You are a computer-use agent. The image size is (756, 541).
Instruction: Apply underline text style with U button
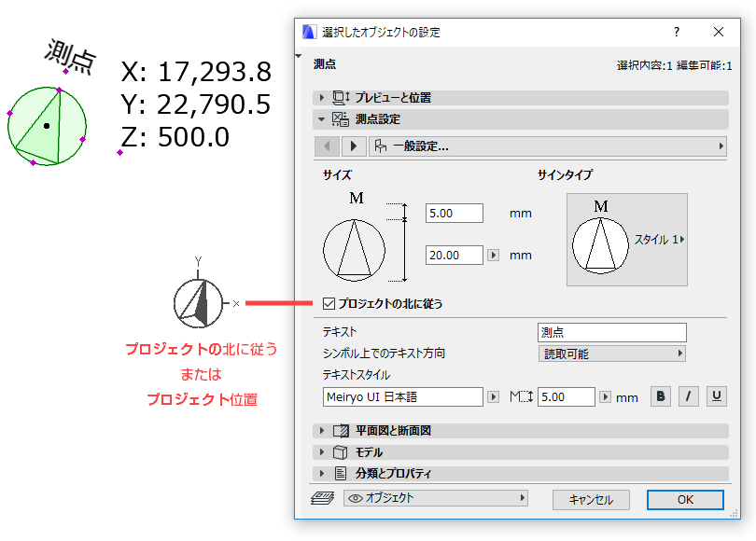coord(716,395)
